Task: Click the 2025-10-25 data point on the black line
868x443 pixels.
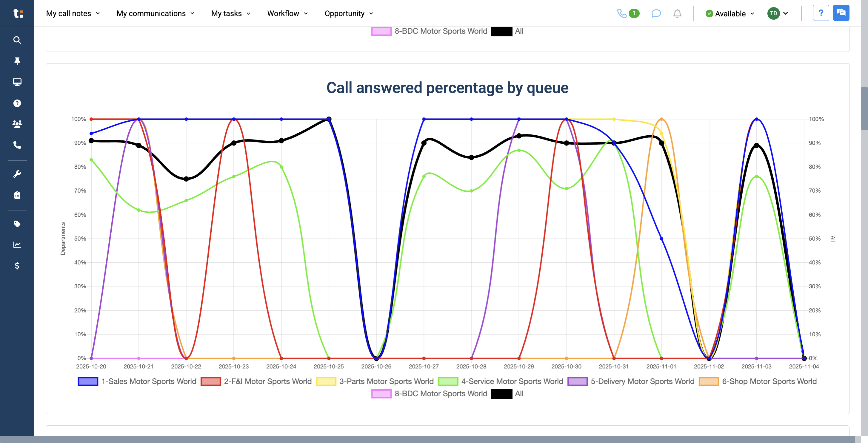Action: (x=329, y=119)
